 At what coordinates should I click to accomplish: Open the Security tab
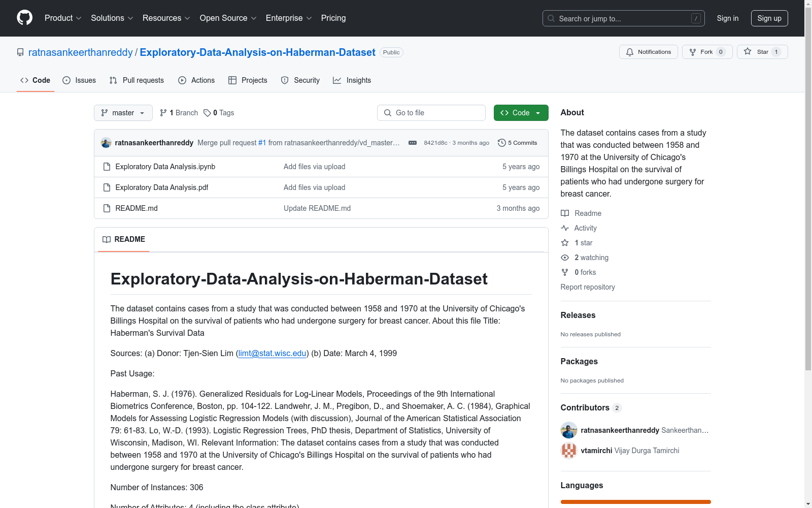pos(300,80)
